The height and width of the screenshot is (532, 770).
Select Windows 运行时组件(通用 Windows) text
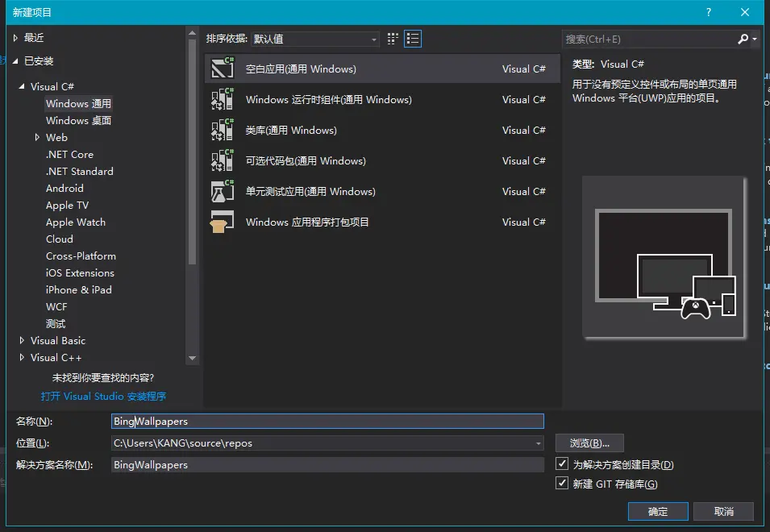click(328, 100)
